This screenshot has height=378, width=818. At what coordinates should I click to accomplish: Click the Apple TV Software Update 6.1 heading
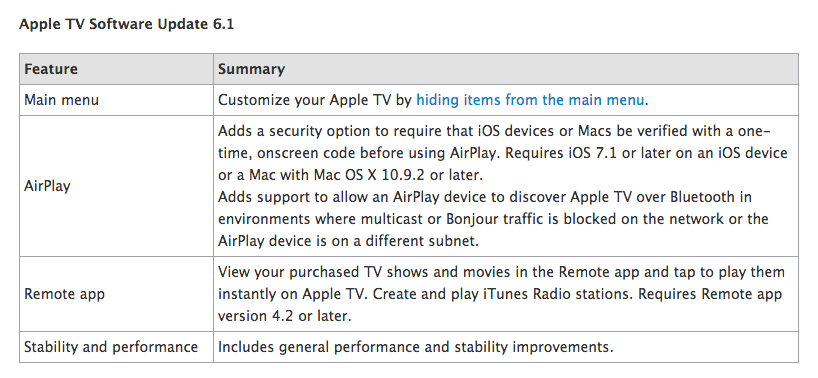pyautogui.click(x=127, y=25)
